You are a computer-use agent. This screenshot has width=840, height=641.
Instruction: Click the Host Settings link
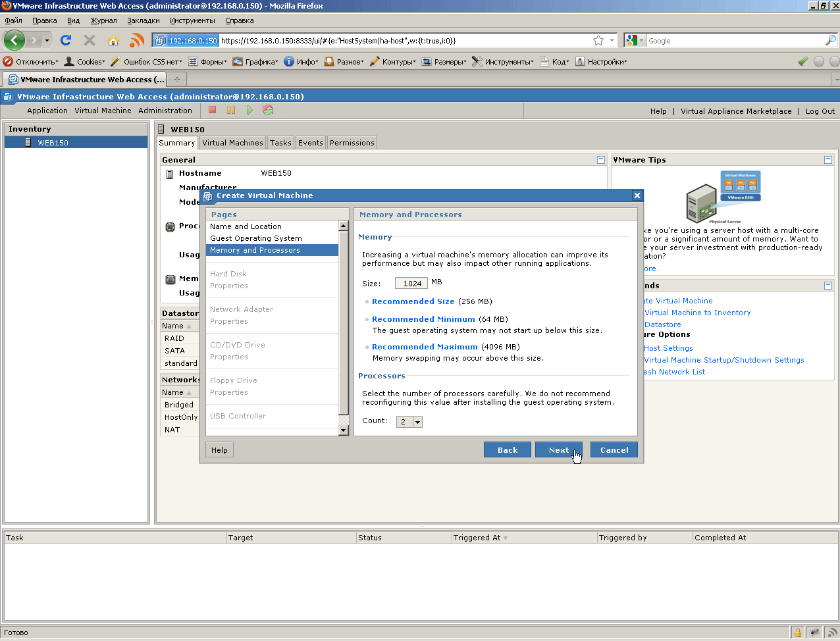(668, 348)
